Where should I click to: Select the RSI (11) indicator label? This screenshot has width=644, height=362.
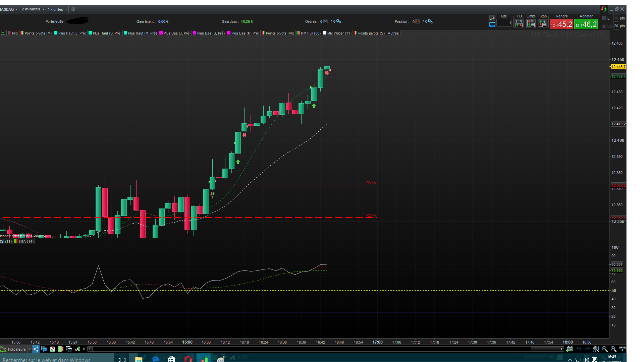tap(6, 241)
